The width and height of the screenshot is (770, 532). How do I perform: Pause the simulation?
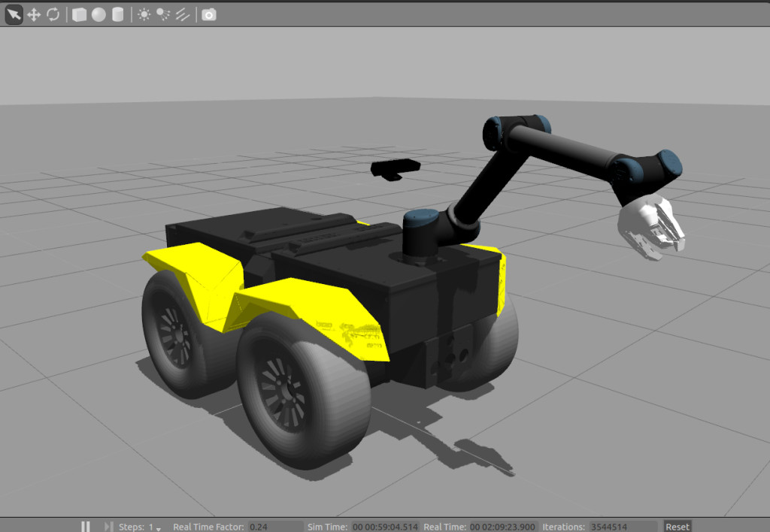(x=86, y=527)
